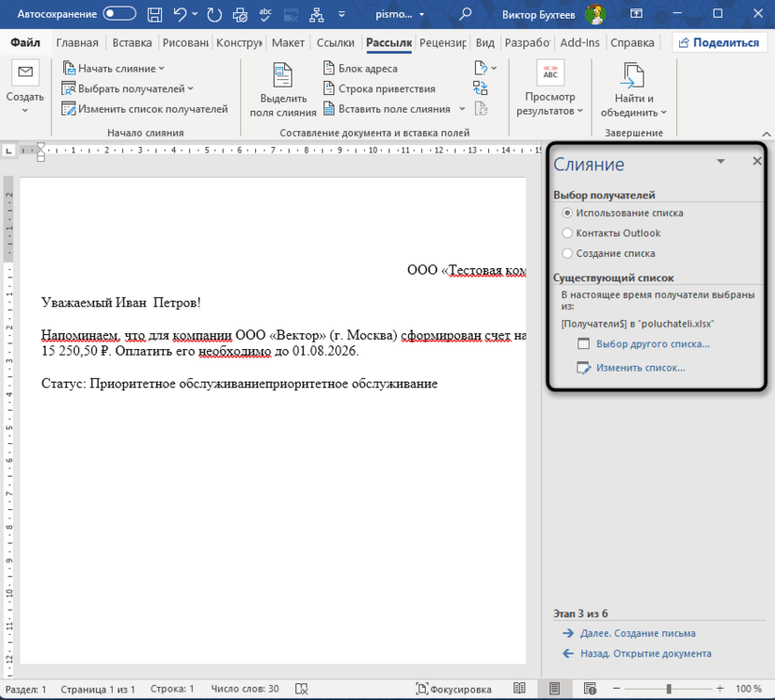The height and width of the screenshot is (700, 775).
Task: Save document with the floppy disk icon
Action: tap(155, 14)
